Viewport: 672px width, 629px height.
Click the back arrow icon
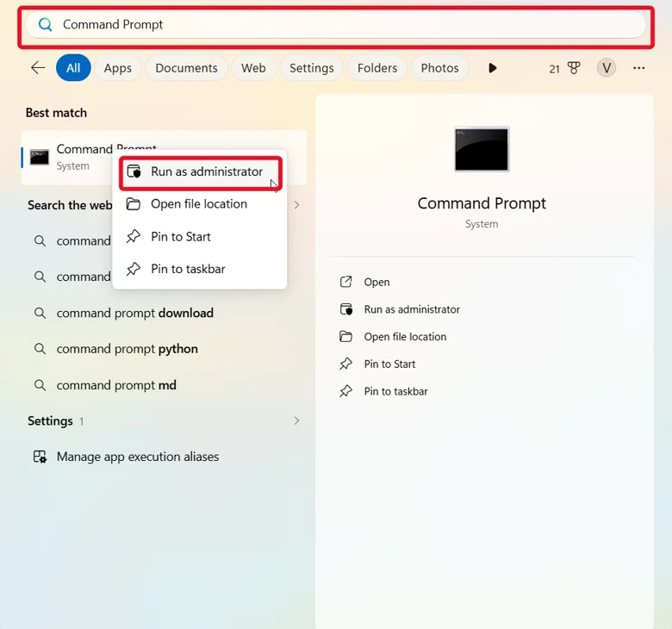pos(38,68)
